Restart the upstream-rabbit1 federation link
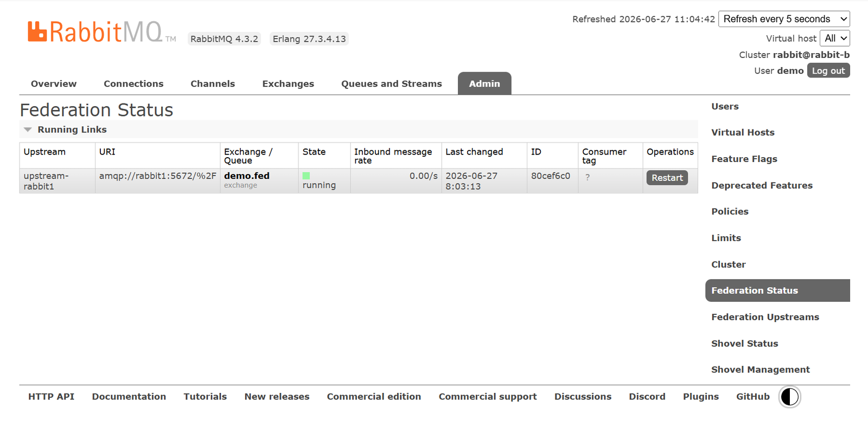The image size is (868, 433). coord(667,178)
